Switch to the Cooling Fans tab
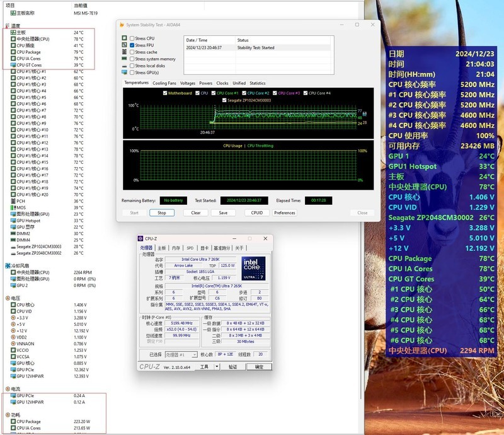Image resolution: width=504 pixels, height=435 pixels. 164,83
